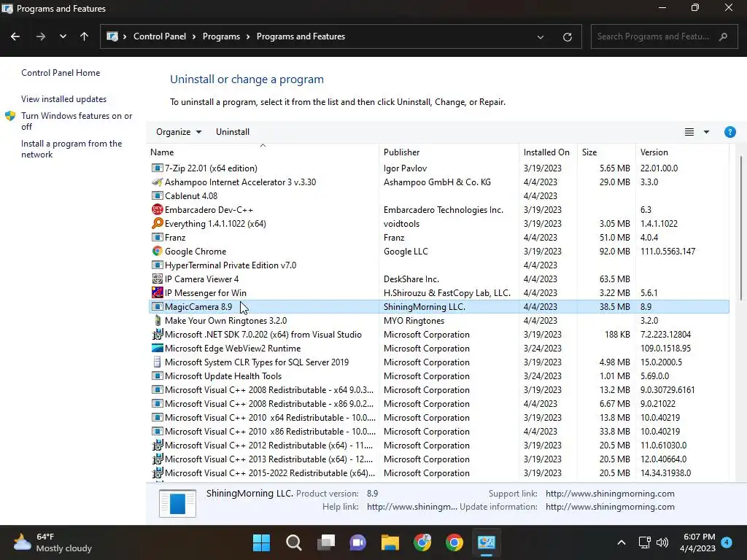747x560 pixels.
Task: Sort list by Size column header
Action: click(589, 152)
